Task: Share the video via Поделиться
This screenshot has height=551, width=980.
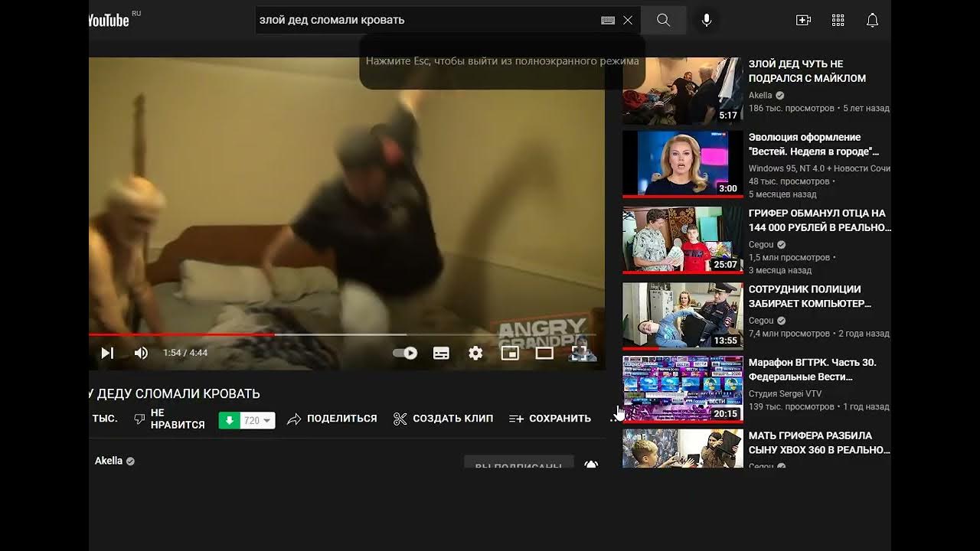Action: (332, 419)
